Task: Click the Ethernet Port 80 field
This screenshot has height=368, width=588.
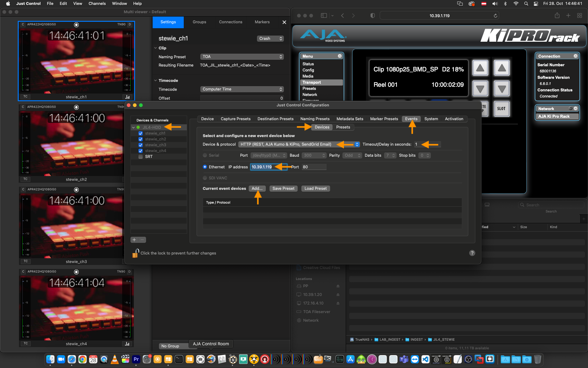Action: (x=314, y=167)
